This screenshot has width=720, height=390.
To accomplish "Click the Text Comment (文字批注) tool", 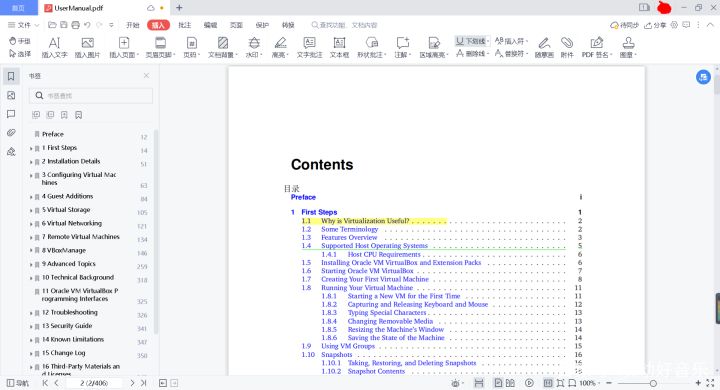I will point(309,47).
